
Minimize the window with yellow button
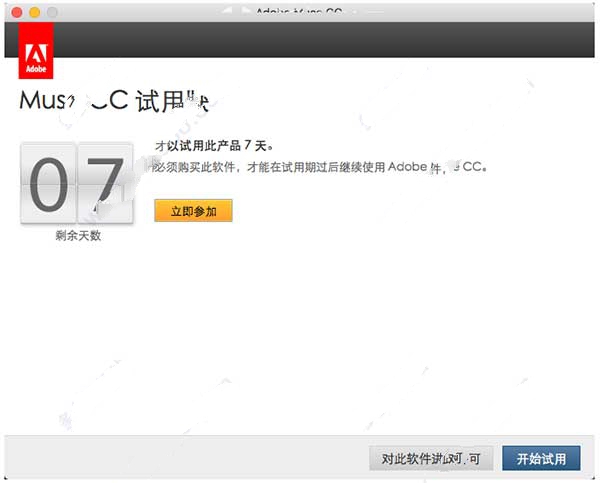[35, 12]
